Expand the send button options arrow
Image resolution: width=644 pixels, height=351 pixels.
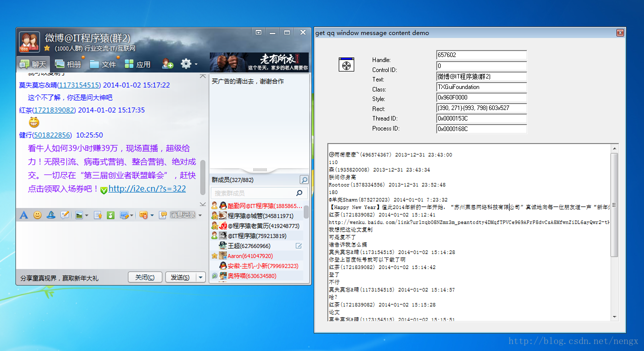click(200, 277)
